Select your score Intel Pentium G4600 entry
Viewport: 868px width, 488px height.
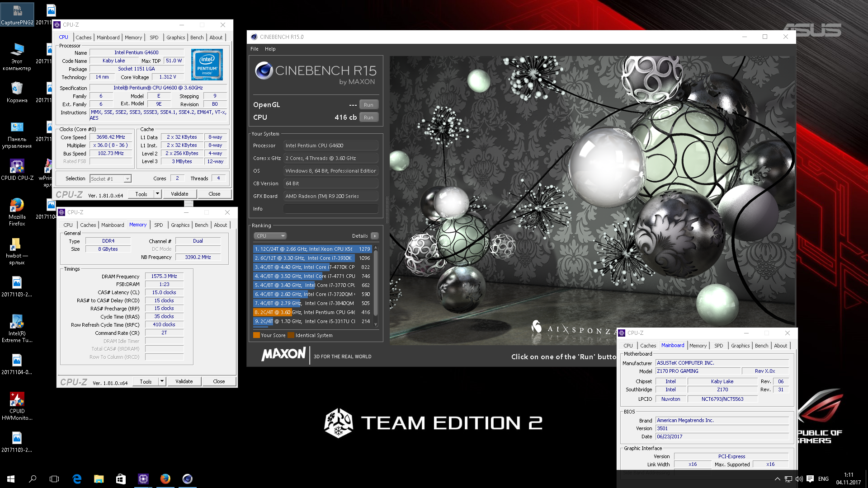click(x=312, y=312)
